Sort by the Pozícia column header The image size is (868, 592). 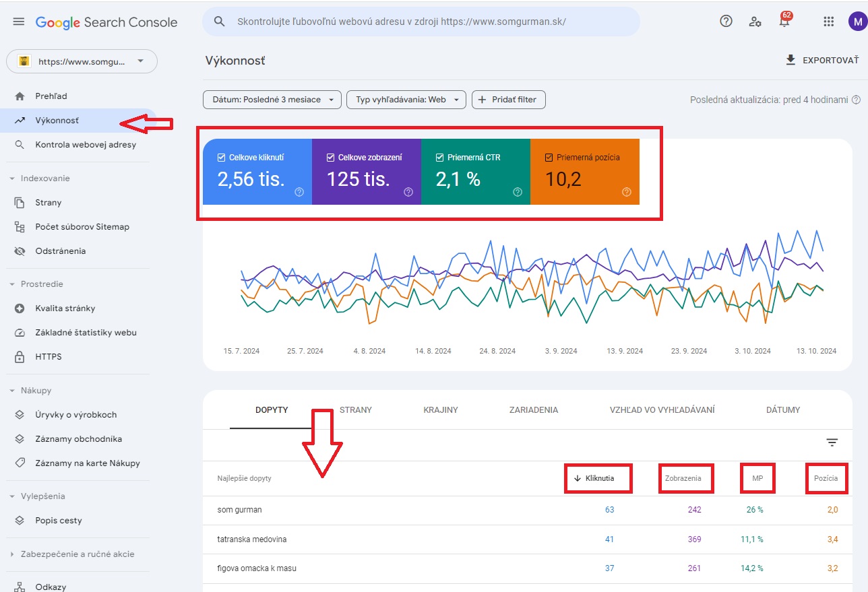click(826, 479)
